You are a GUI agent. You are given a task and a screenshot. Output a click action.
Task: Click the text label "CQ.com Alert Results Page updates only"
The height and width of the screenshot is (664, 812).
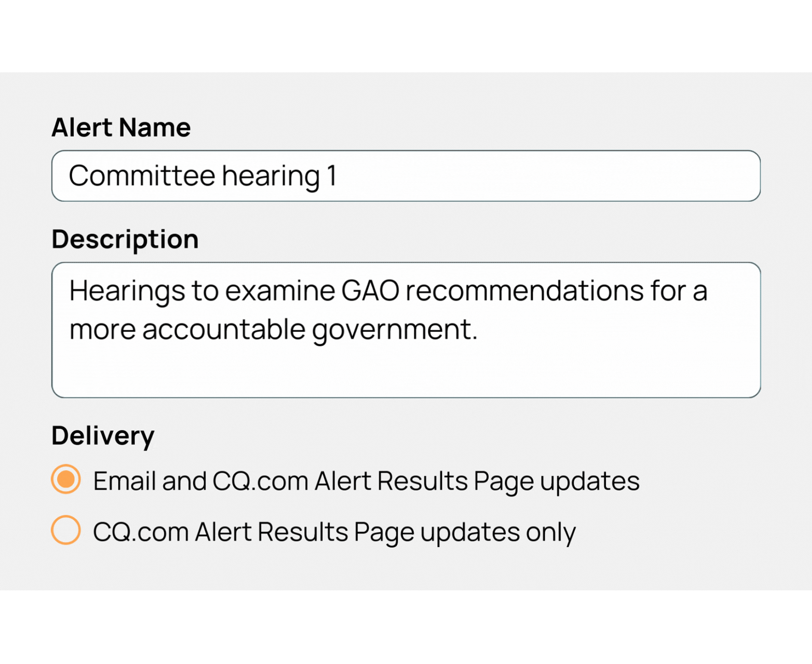click(334, 532)
